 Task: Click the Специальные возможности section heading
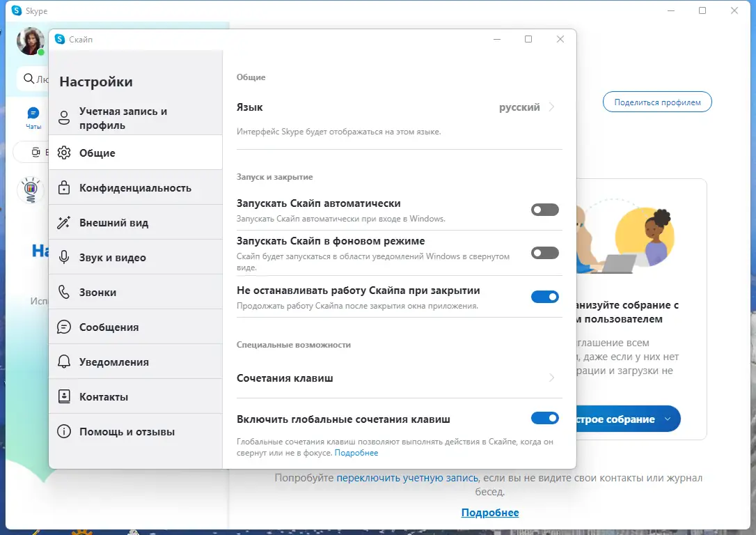294,345
